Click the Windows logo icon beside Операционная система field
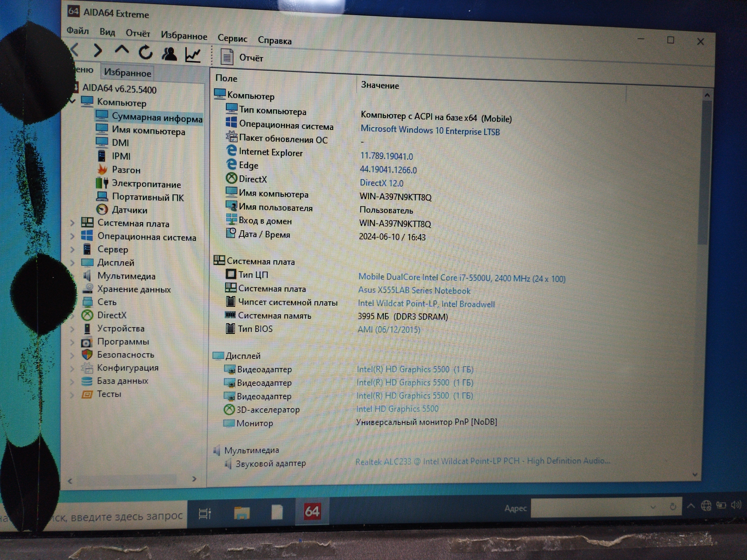 click(x=231, y=122)
